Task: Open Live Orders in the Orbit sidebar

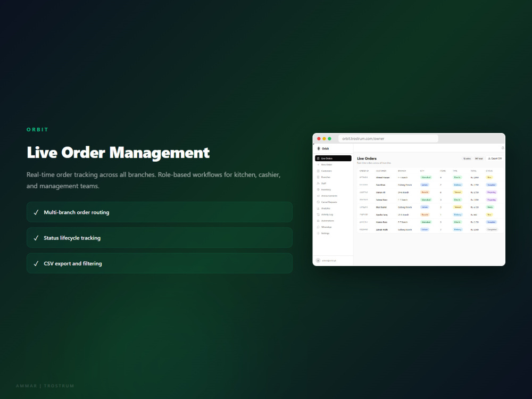Action: [x=333, y=159]
